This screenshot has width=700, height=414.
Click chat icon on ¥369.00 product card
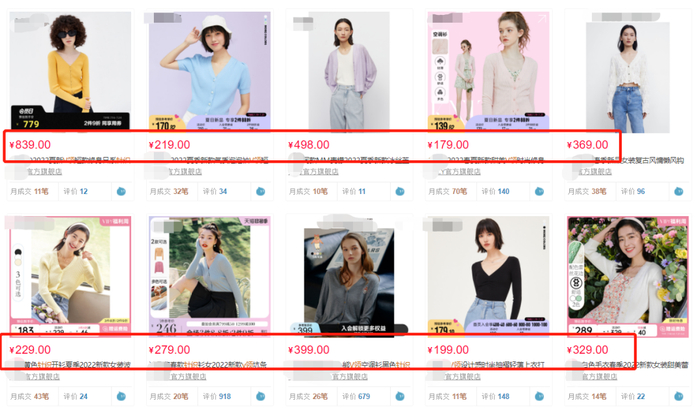(x=679, y=192)
